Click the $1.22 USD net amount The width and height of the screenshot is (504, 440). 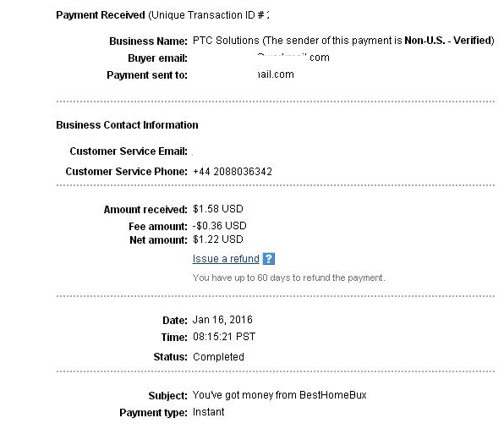coord(218,239)
